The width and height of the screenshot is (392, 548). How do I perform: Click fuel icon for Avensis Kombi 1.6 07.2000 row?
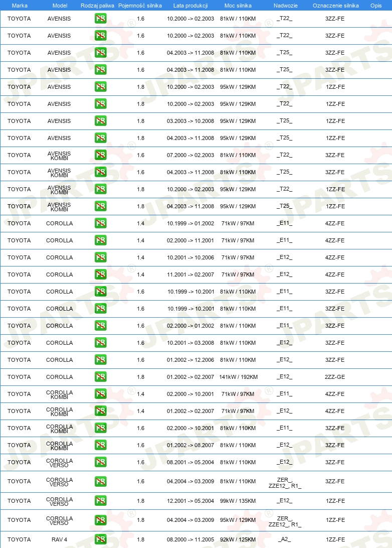tap(101, 155)
